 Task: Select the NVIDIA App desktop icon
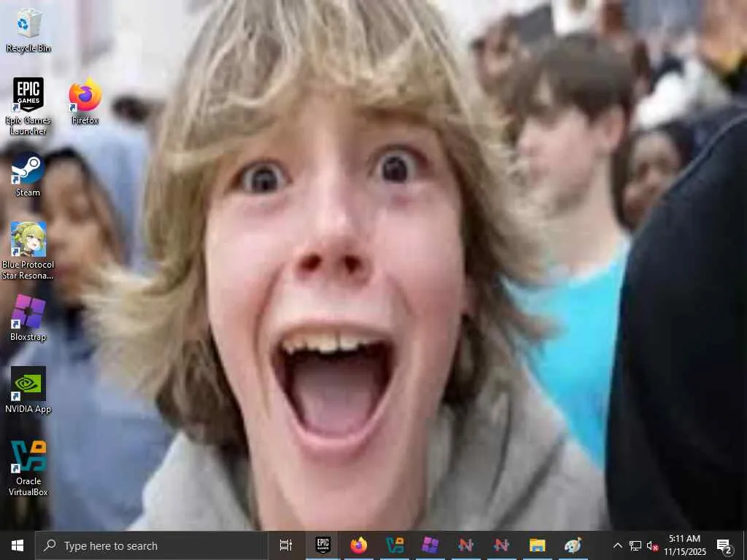tap(28, 389)
